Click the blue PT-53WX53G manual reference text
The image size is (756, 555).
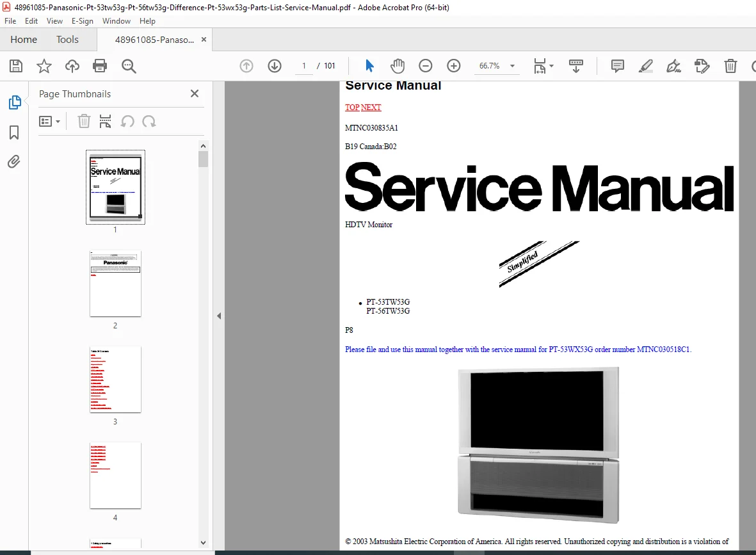coord(519,350)
